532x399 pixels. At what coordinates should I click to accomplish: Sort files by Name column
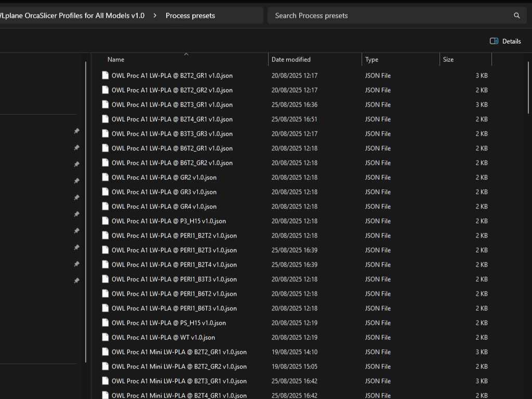[x=116, y=60]
